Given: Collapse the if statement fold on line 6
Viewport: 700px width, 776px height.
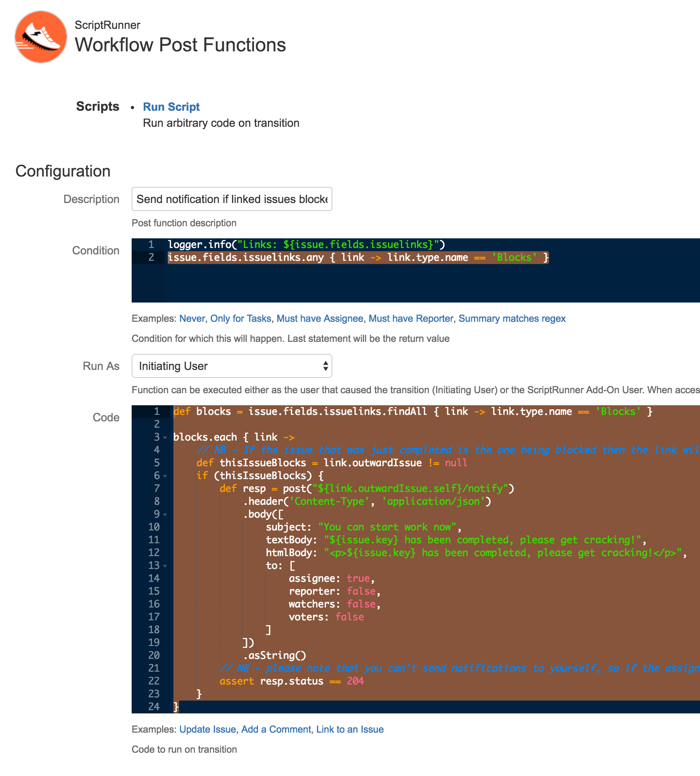Looking at the screenshot, I should [x=165, y=475].
